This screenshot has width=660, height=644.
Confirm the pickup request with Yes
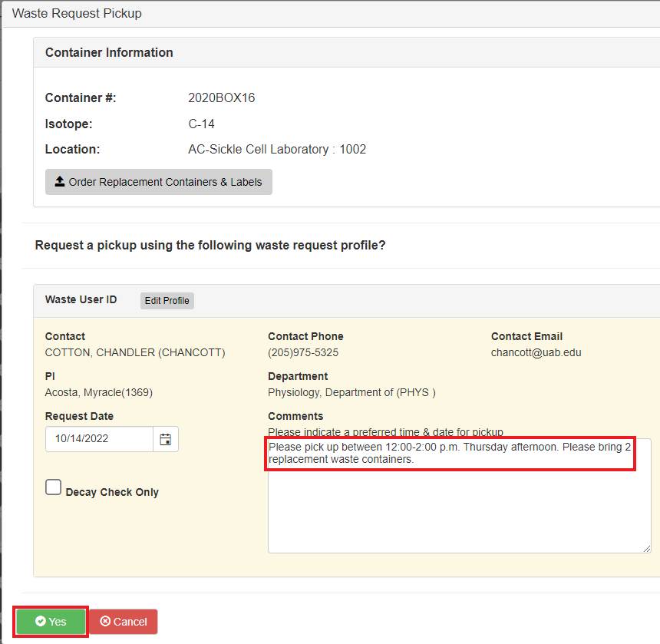(x=51, y=622)
